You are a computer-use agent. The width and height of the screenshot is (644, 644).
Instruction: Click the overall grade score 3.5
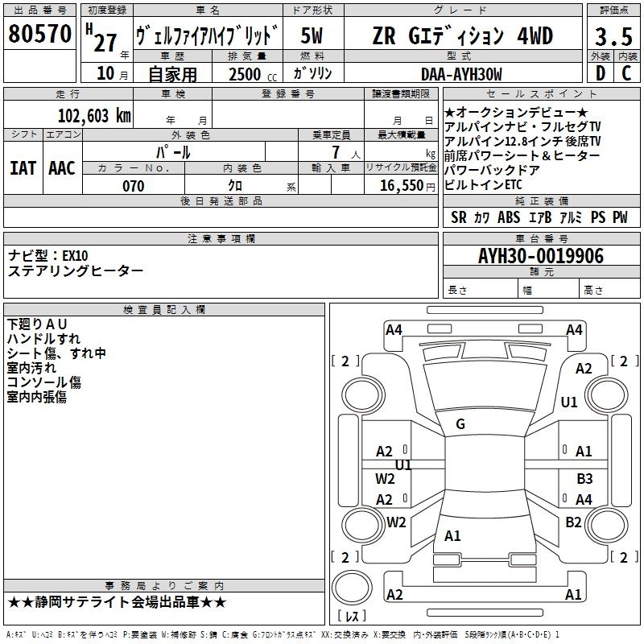pyautogui.click(x=613, y=35)
